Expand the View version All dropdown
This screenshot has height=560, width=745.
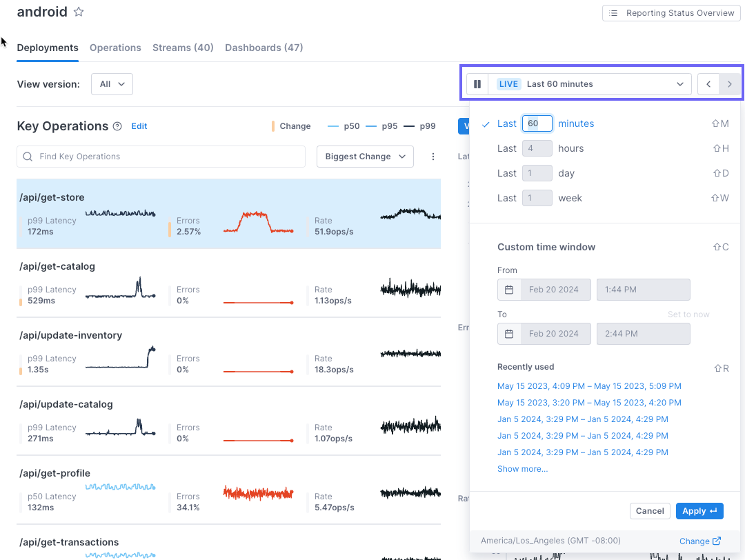[112, 84]
